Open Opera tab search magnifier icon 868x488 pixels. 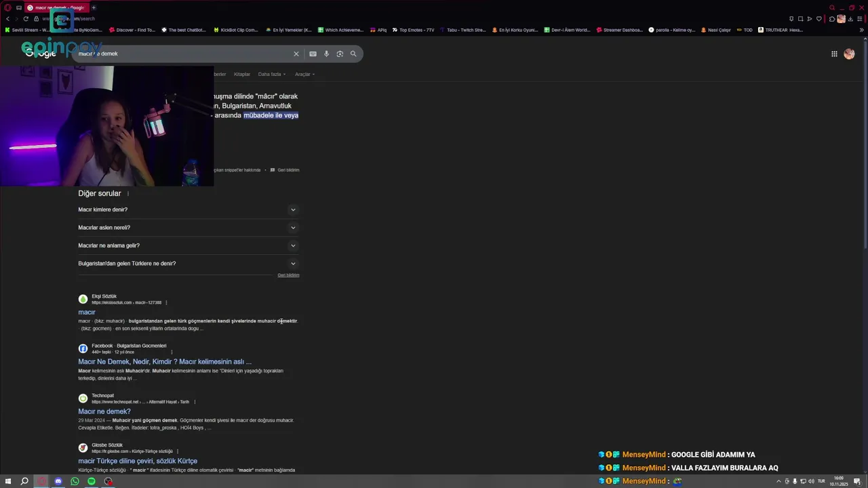(x=832, y=7)
